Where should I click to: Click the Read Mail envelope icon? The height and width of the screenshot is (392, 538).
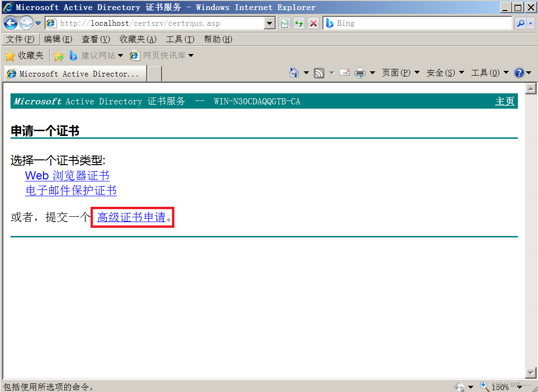pos(344,73)
